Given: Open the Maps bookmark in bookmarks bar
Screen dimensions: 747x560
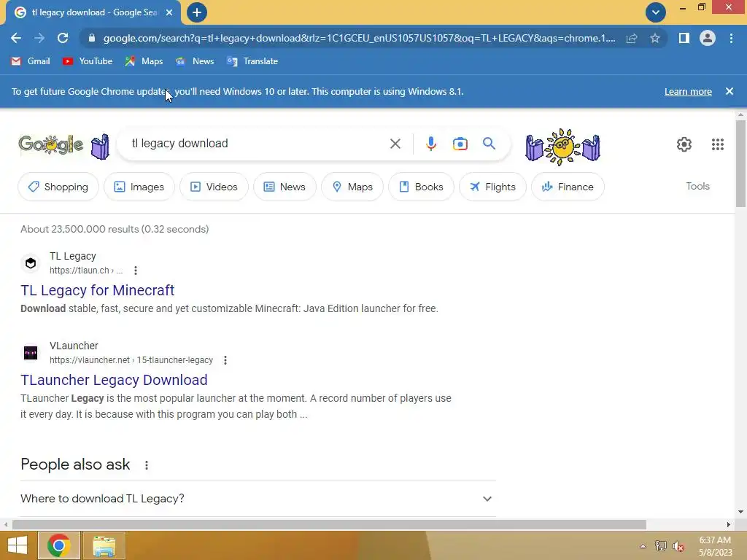Looking at the screenshot, I should click(144, 61).
